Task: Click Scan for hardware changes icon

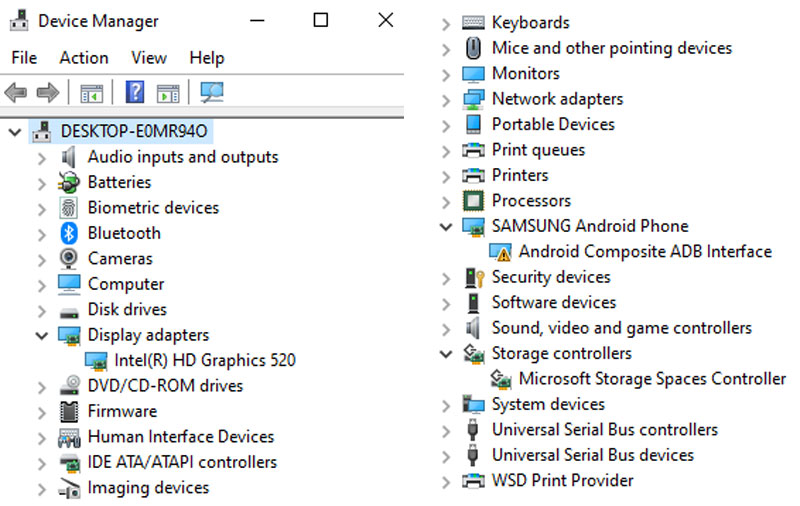Action: pyautogui.click(x=212, y=92)
